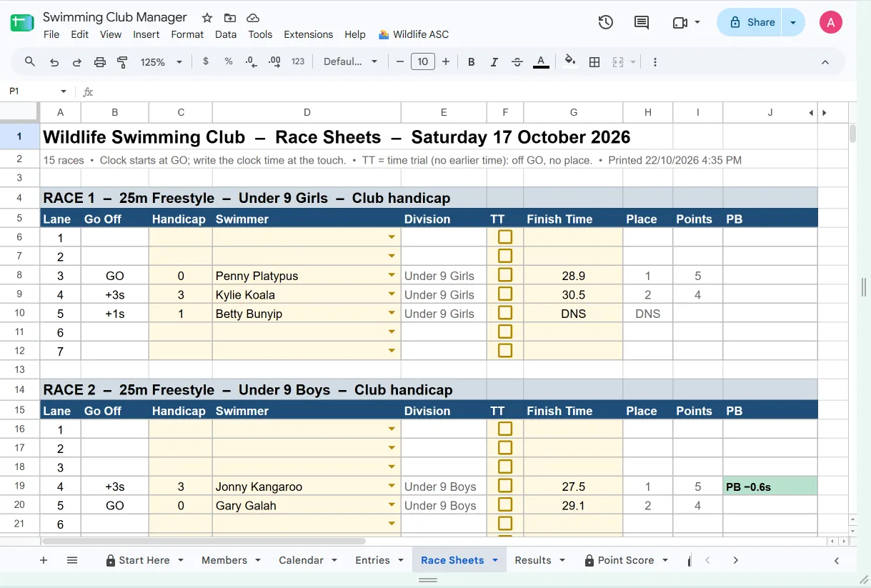Open the fill color bucket
This screenshot has height=588, width=871.
click(569, 61)
